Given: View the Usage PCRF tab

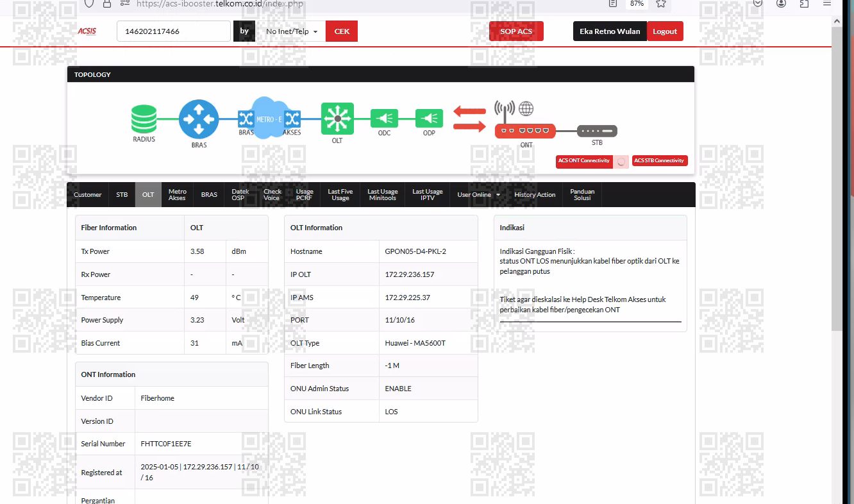Looking at the screenshot, I should 305,195.
